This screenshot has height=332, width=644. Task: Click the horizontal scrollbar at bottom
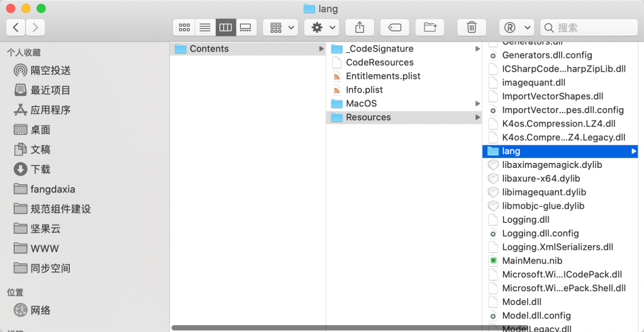(x=327, y=328)
